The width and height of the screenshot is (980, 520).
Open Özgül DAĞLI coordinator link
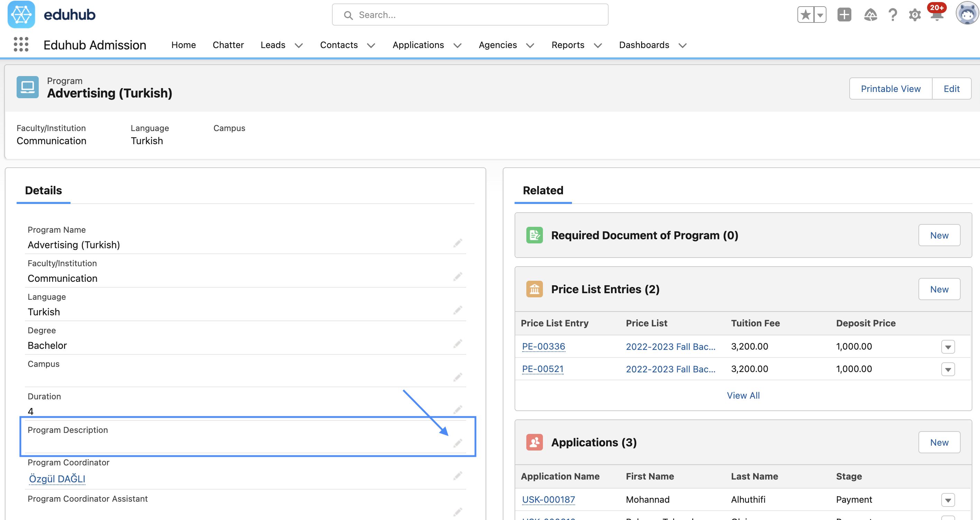[x=57, y=479]
